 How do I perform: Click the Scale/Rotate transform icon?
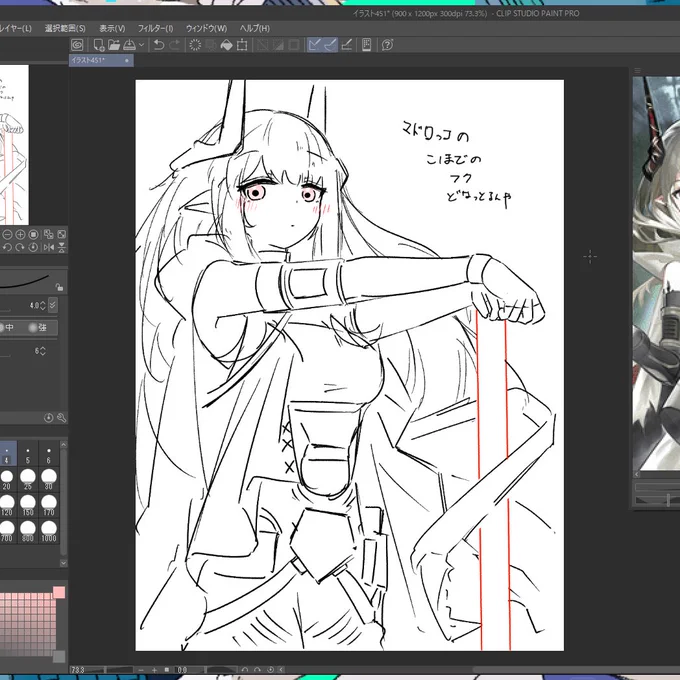click(x=242, y=45)
